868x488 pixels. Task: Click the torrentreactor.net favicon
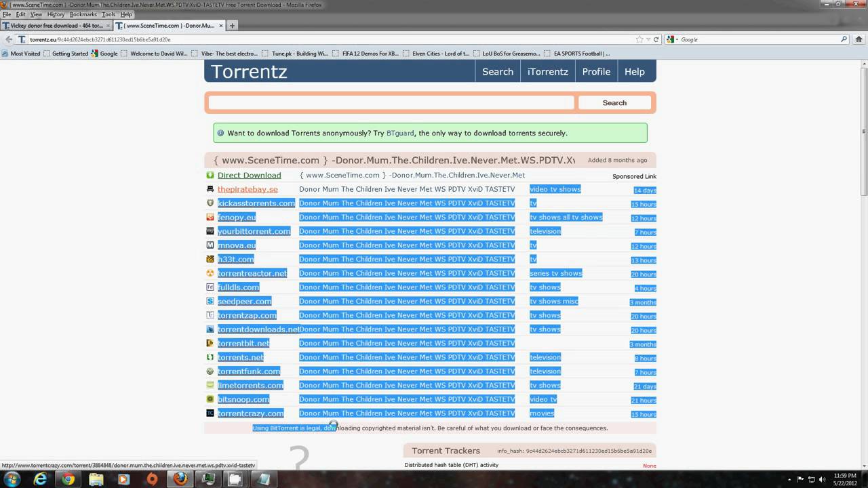[x=210, y=273]
